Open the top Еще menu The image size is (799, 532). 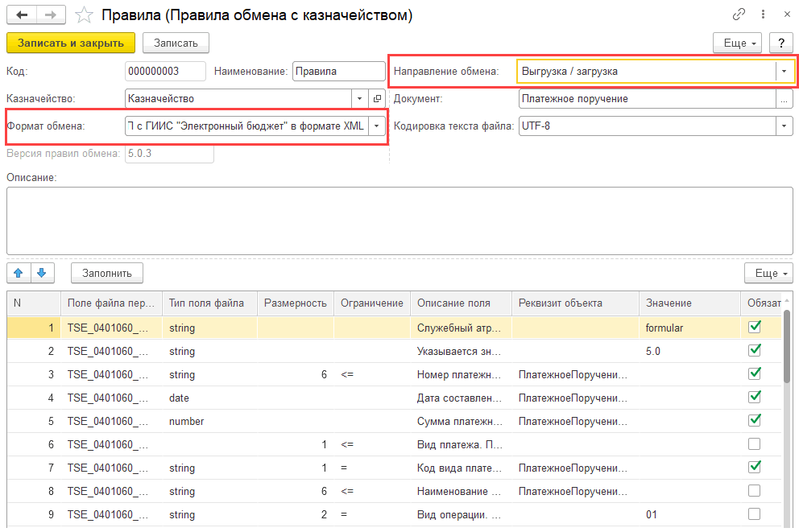click(738, 43)
